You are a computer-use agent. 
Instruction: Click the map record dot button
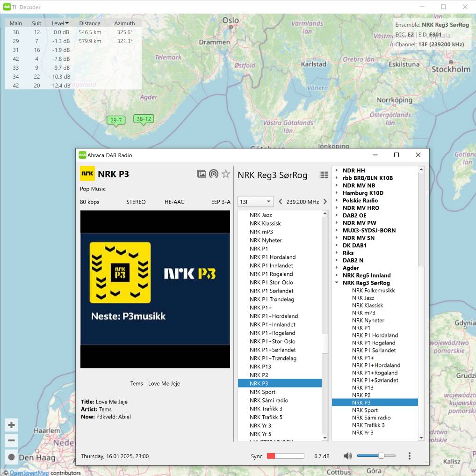click(12, 457)
